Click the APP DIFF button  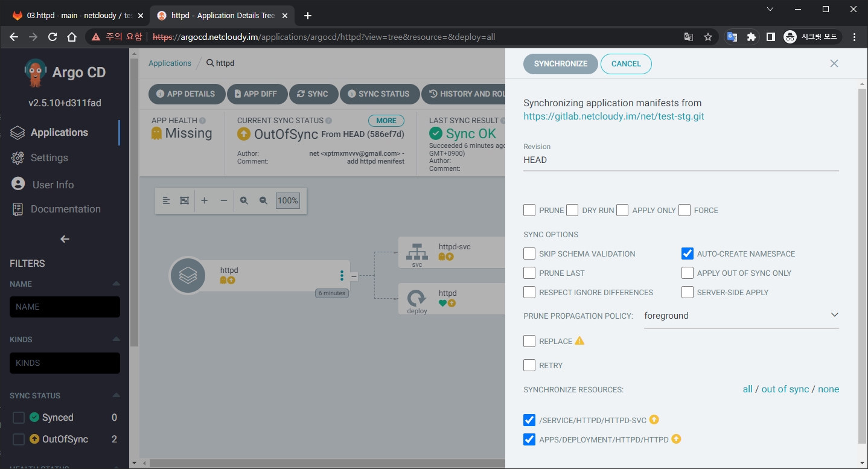tap(256, 94)
